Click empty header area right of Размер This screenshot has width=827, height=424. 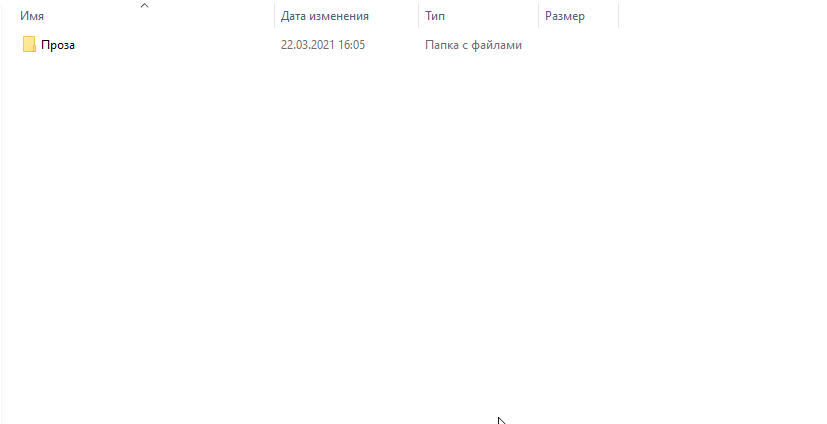click(722, 15)
